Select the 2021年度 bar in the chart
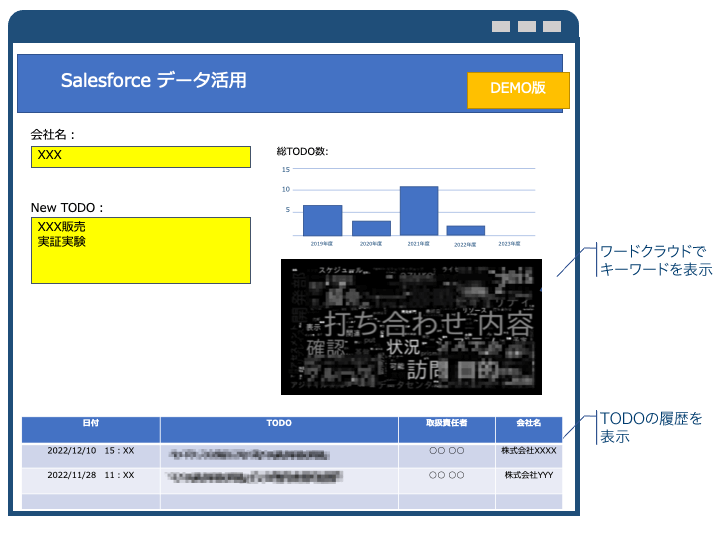Image resolution: width=720 pixels, height=540 pixels. (419, 211)
